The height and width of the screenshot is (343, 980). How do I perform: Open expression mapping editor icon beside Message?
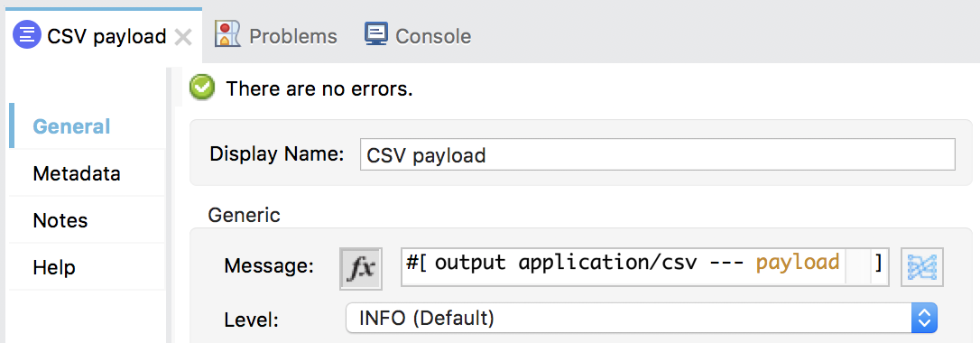point(922,267)
